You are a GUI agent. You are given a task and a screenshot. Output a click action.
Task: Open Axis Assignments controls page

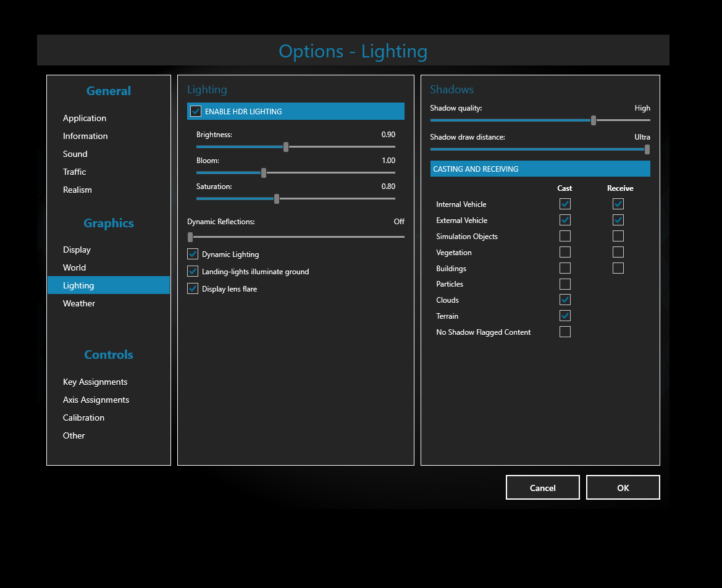point(96,400)
